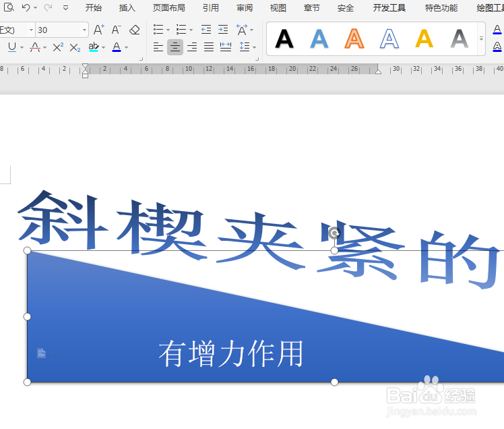Apply text highlight color
The width and height of the screenshot is (504, 429).
(94, 47)
